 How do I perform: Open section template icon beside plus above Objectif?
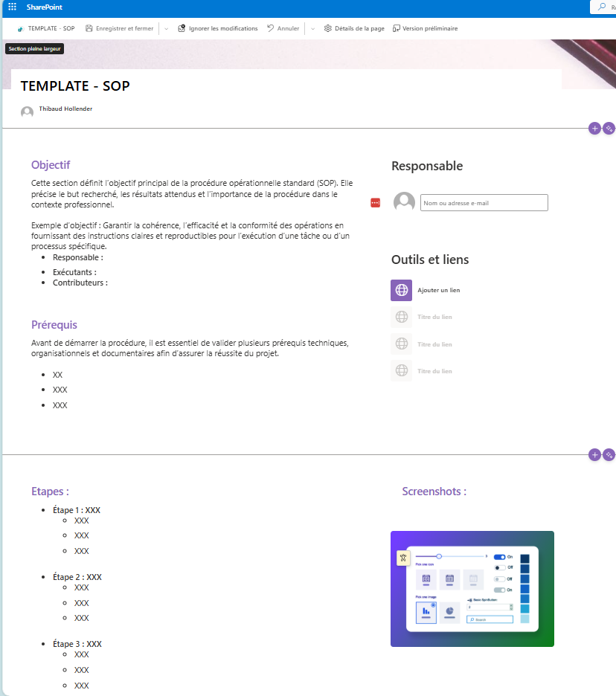(609, 128)
